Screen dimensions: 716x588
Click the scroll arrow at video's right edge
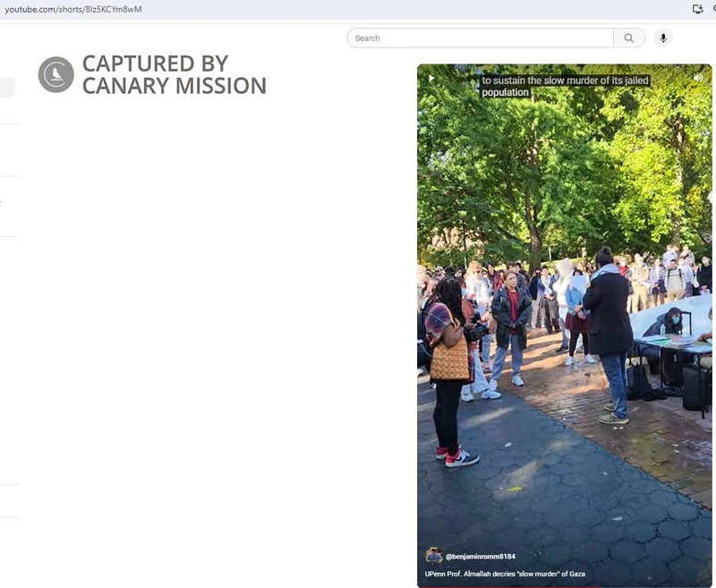click(711, 198)
